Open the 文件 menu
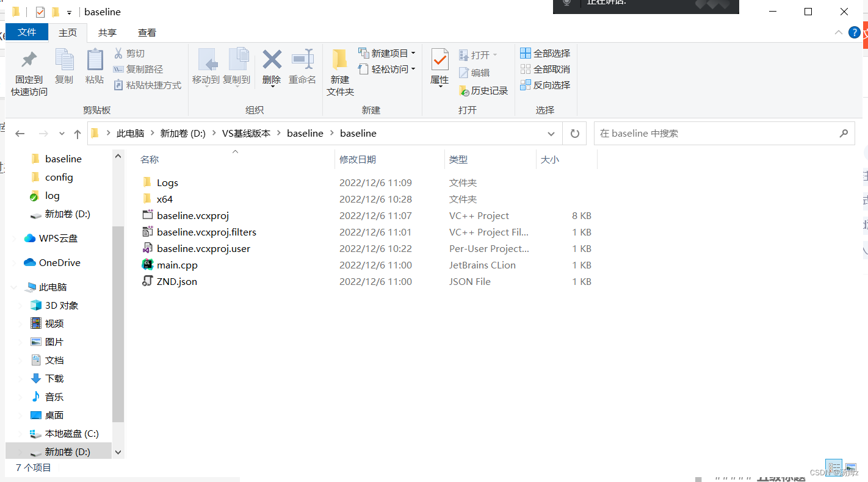The image size is (868, 482). click(27, 32)
